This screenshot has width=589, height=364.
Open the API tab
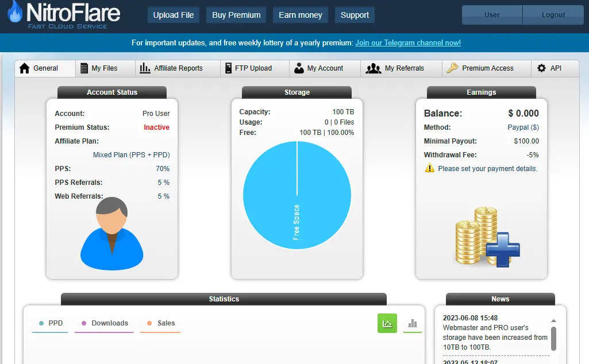[555, 68]
